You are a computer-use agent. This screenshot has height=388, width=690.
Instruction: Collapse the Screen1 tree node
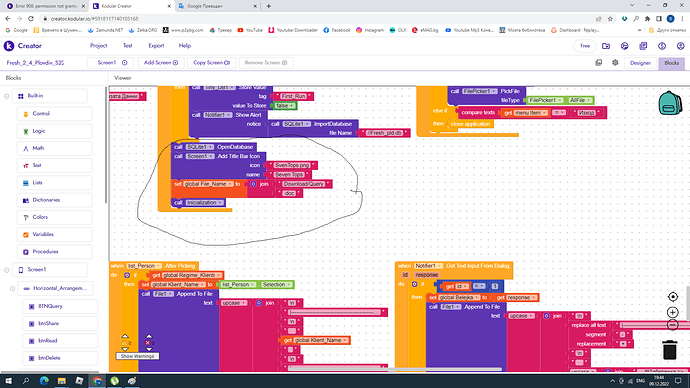coord(7,270)
